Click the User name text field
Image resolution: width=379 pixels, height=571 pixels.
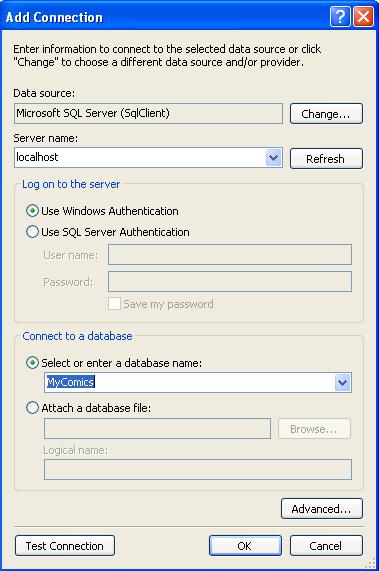(x=230, y=255)
